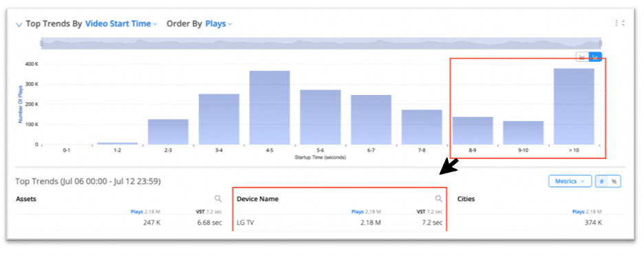Select the 5-6 seconds bar

[321, 117]
